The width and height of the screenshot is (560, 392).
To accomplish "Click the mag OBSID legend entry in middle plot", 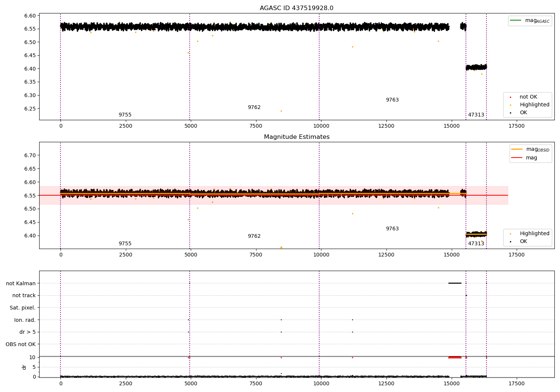I will click(x=530, y=149).
